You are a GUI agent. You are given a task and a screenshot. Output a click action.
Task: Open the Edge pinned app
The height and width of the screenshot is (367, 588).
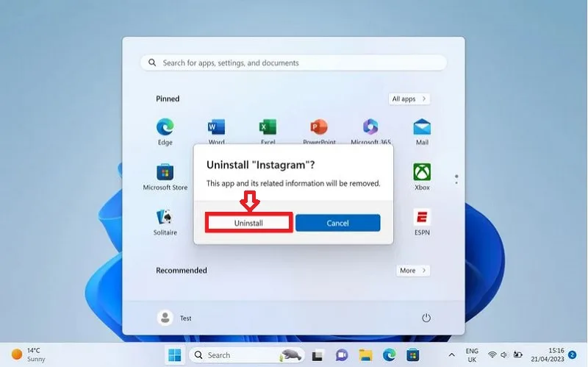pos(165,132)
